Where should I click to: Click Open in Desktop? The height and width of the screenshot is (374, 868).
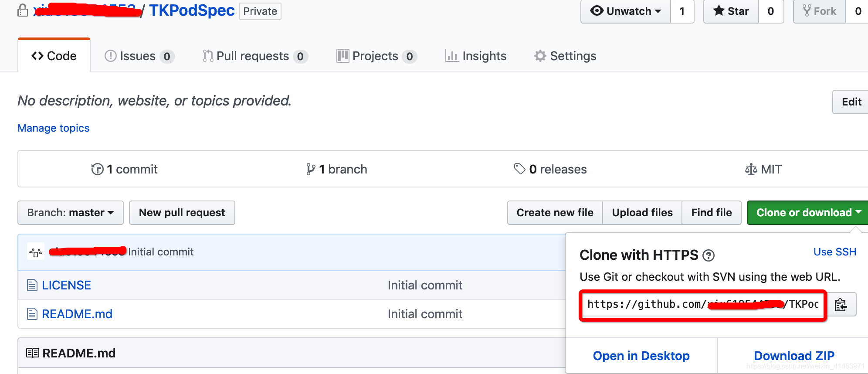[x=641, y=356]
